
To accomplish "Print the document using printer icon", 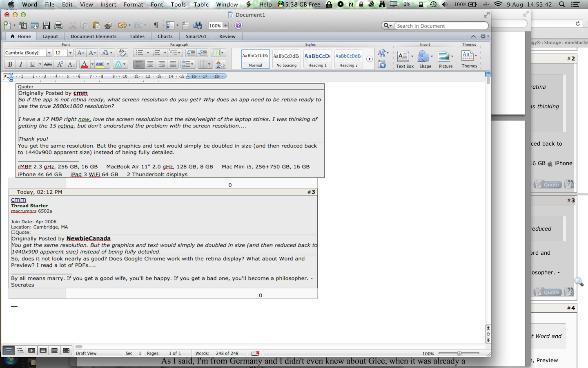I will 58,25.
